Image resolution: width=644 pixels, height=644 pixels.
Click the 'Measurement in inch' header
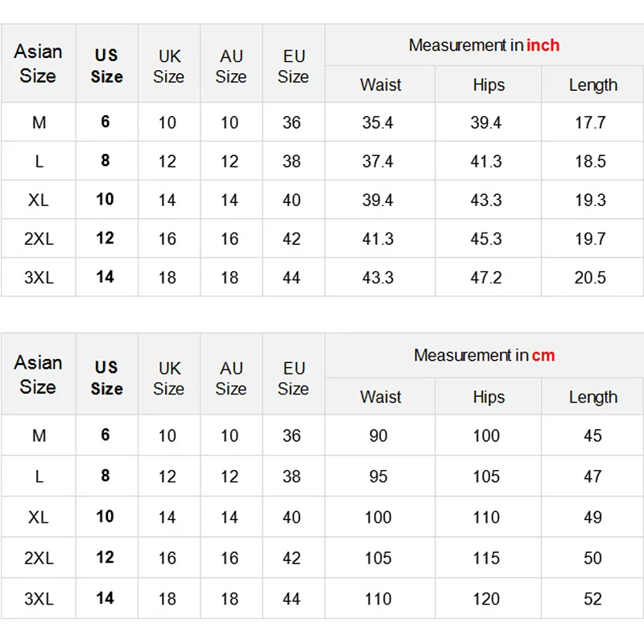(484, 46)
